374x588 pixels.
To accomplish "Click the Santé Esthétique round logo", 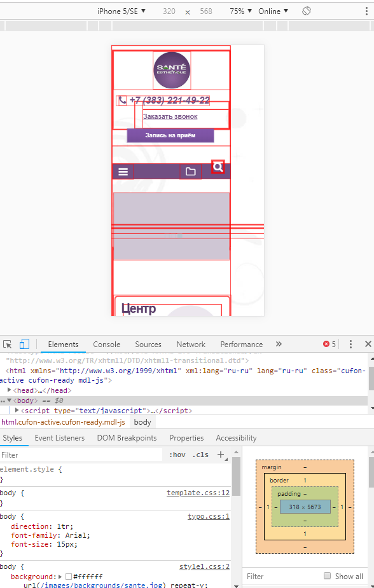I will (x=172, y=70).
